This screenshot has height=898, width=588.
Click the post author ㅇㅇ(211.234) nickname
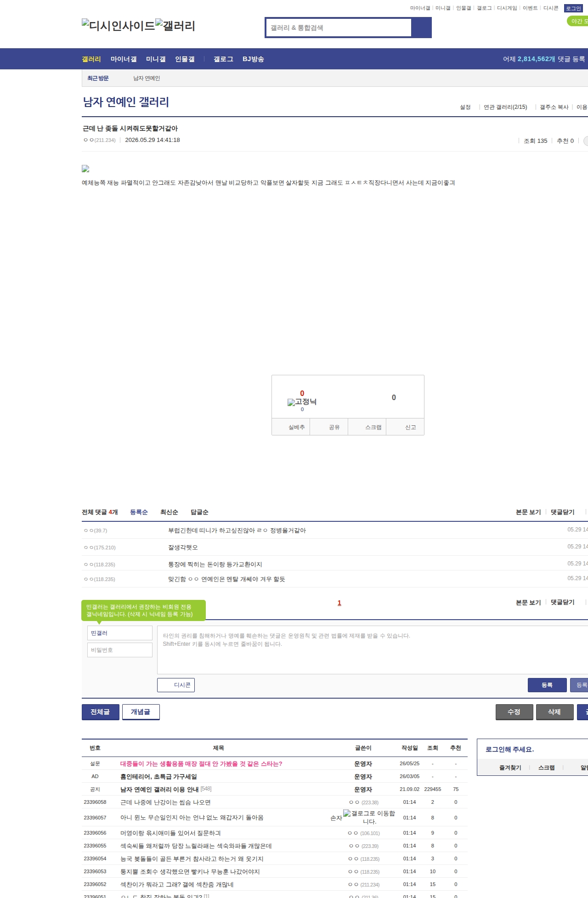point(100,140)
